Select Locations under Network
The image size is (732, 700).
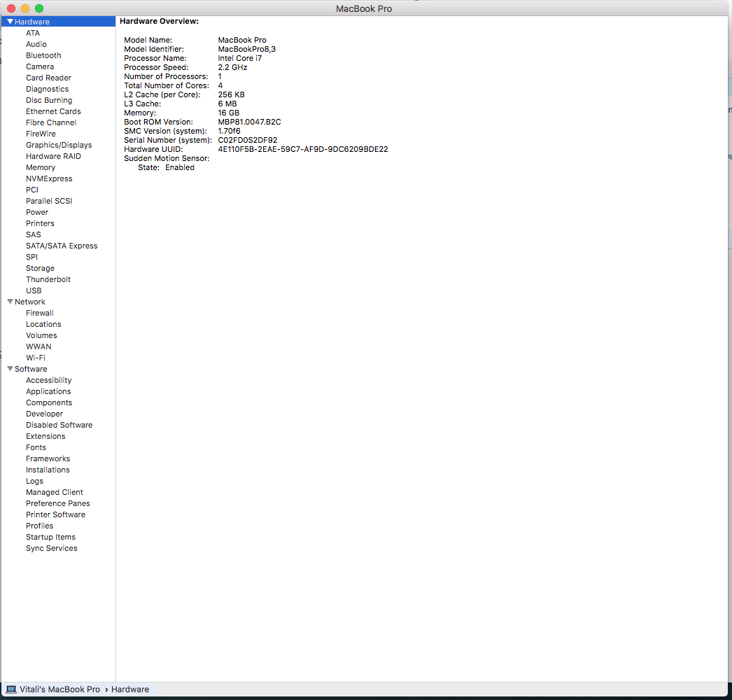43,324
